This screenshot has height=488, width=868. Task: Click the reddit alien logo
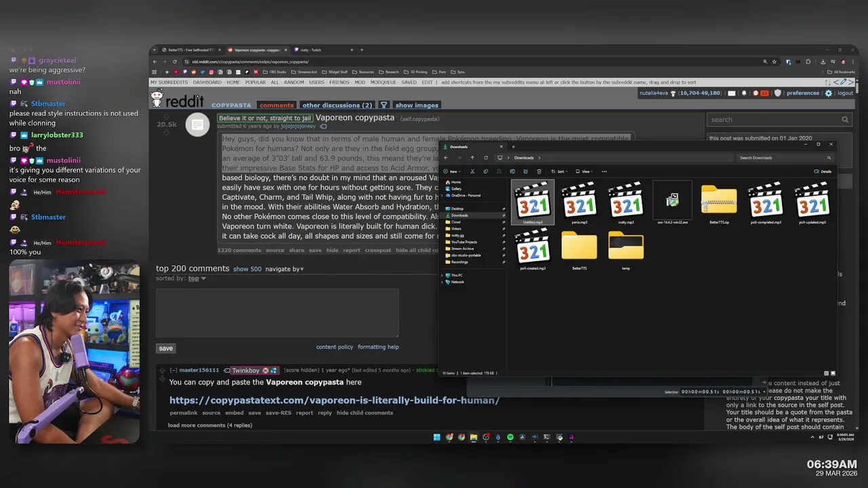[x=157, y=100]
